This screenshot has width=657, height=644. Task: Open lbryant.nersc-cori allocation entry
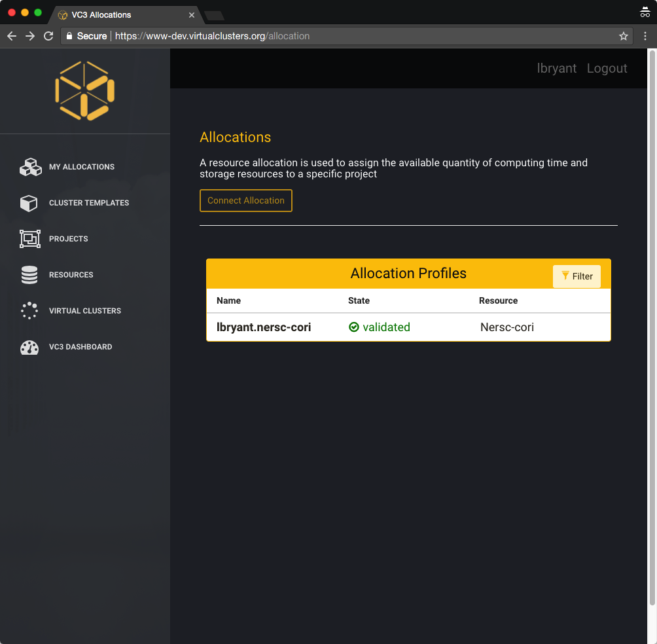pos(264,327)
